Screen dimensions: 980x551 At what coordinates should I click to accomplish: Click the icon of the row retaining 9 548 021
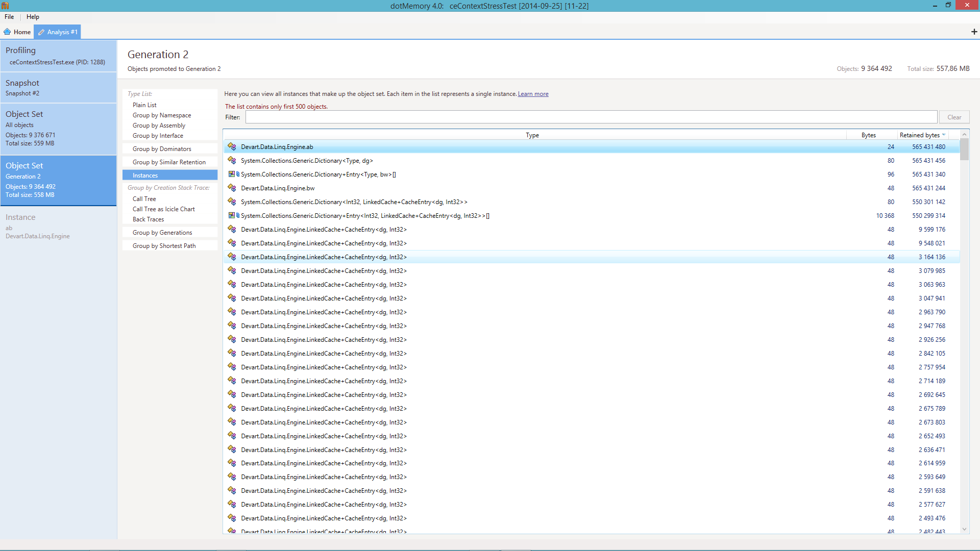coord(232,243)
